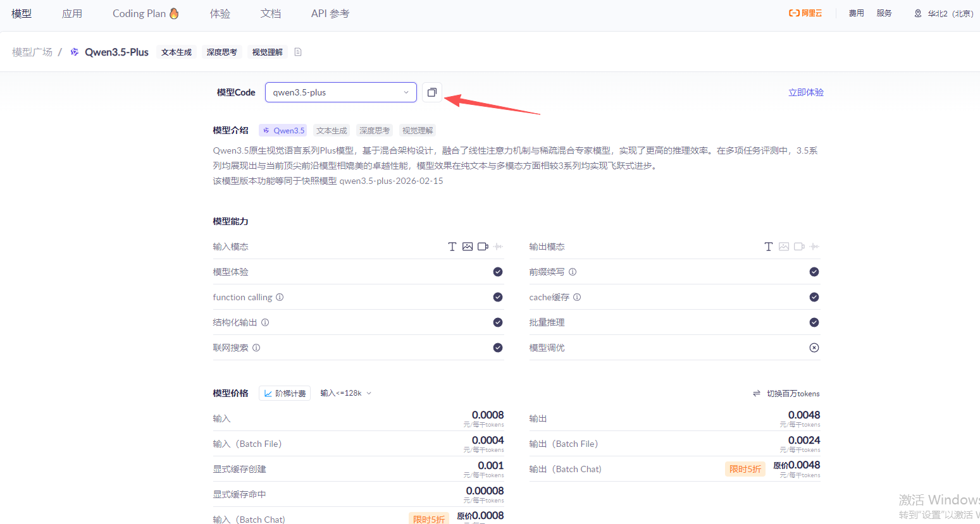Expand the 输入<=128k tier dropdown
Image resolution: width=980 pixels, height=524 pixels.
346,393
